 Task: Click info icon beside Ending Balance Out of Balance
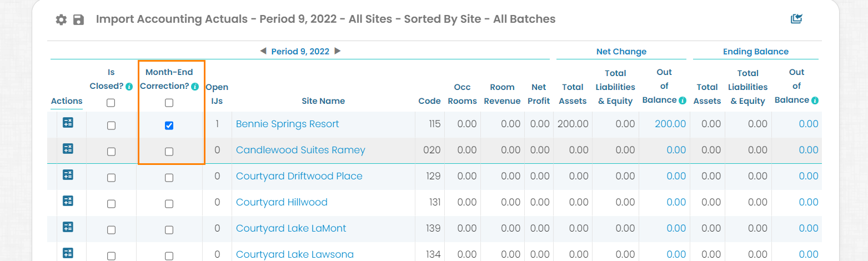click(815, 101)
